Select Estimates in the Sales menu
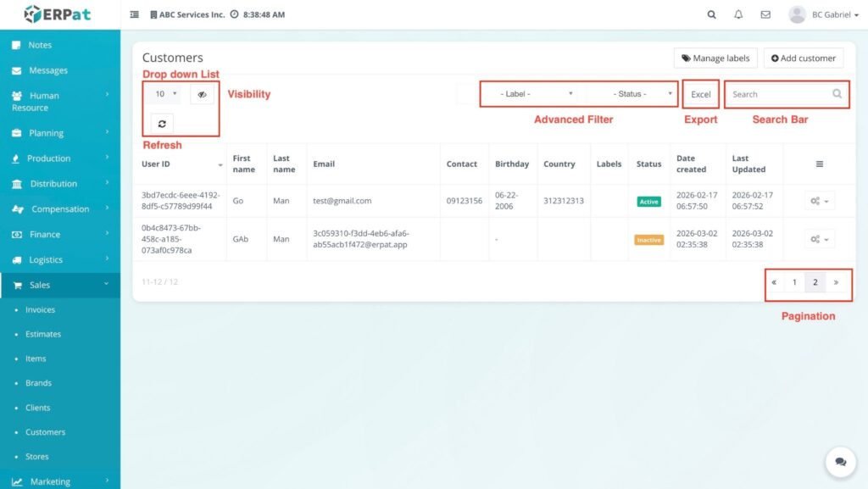The height and width of the screenshot is (489, 868). 42,334
